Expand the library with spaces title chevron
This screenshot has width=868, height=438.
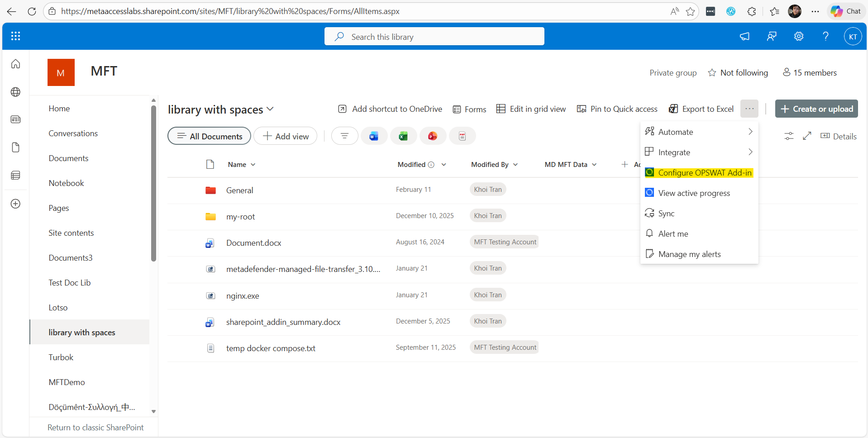click(271, 109)
